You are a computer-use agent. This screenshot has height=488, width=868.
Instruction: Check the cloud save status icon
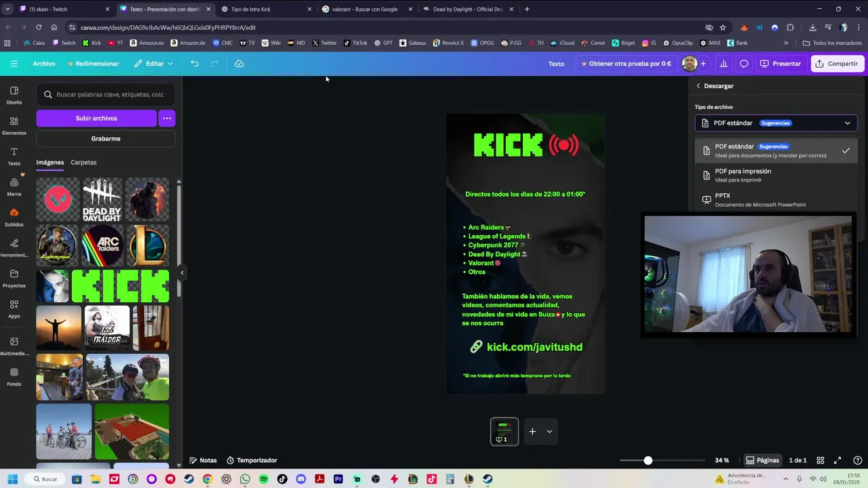[x=239, y=64]
